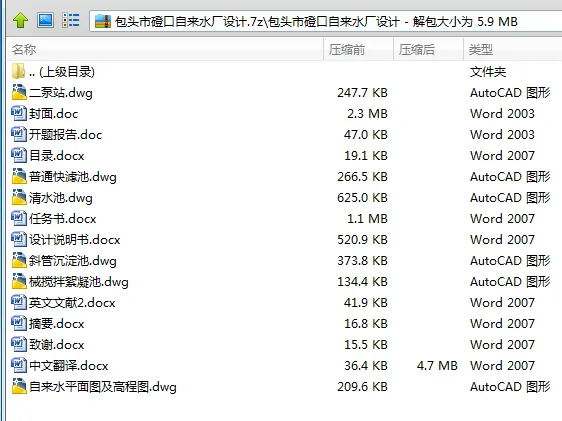Select file 自来水平面图及高程图.dwg
Image resolution: width=562 pixels, height=421 pixels.
(103, 387)
